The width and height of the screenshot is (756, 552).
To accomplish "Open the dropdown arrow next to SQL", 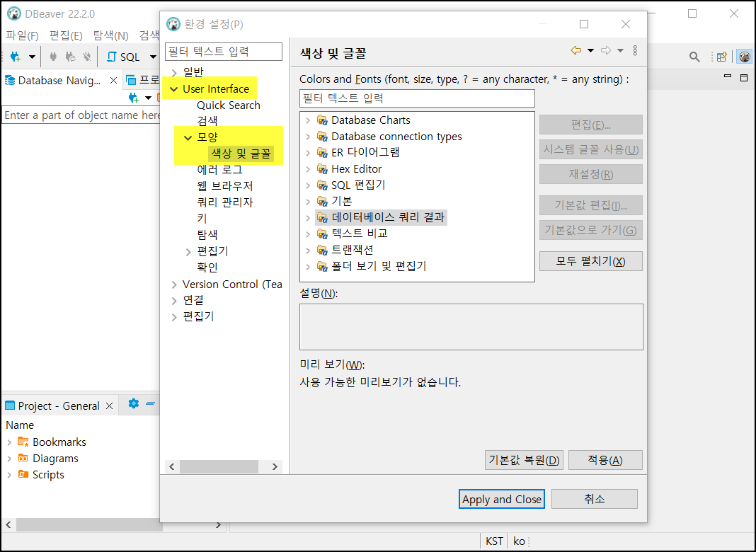I will coord(153,57).
